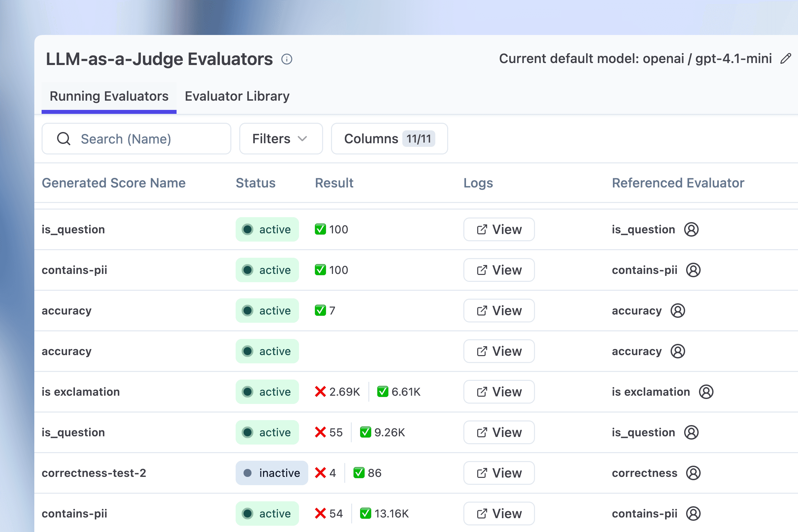The image size is (798, 532).
Task: Toggle the active status on the accuracy row
Action: point(267,311)
